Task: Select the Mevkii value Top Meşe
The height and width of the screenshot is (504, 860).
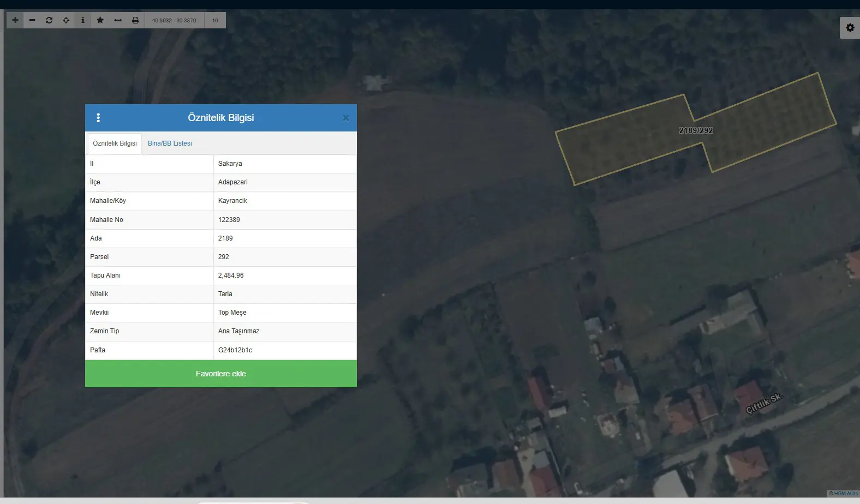Action: coord(285,313)
